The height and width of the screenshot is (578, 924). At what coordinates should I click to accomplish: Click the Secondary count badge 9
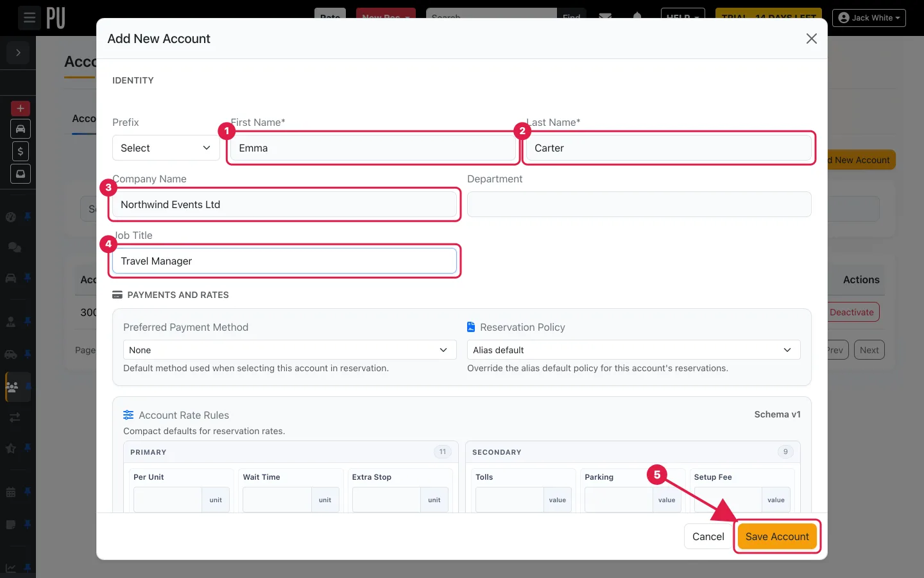[785, 451]
